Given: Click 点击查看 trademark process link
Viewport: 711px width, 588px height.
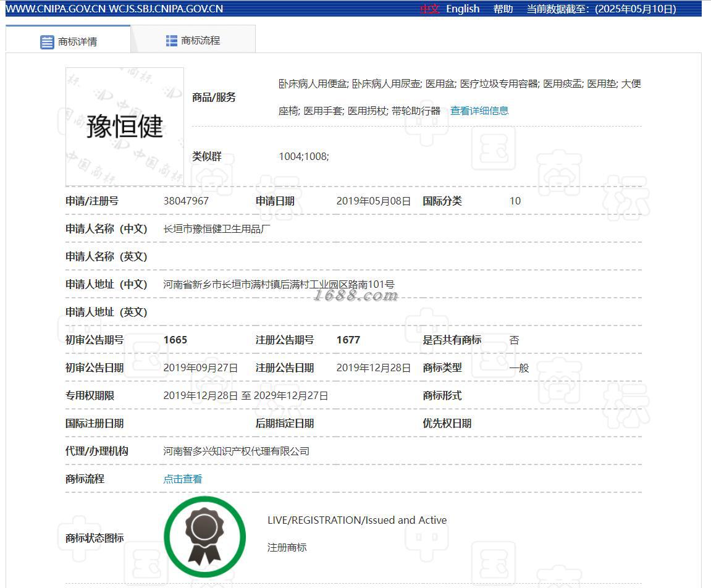Looking at the screenshot, I should pyautogui.click(x=183, y=479).
